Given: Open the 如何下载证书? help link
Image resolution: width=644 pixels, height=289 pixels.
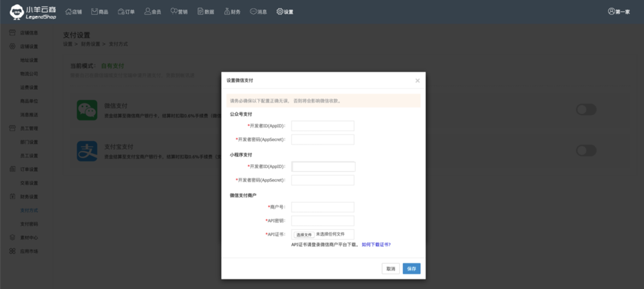Looking at the screenshot, I should coord(376,245).
